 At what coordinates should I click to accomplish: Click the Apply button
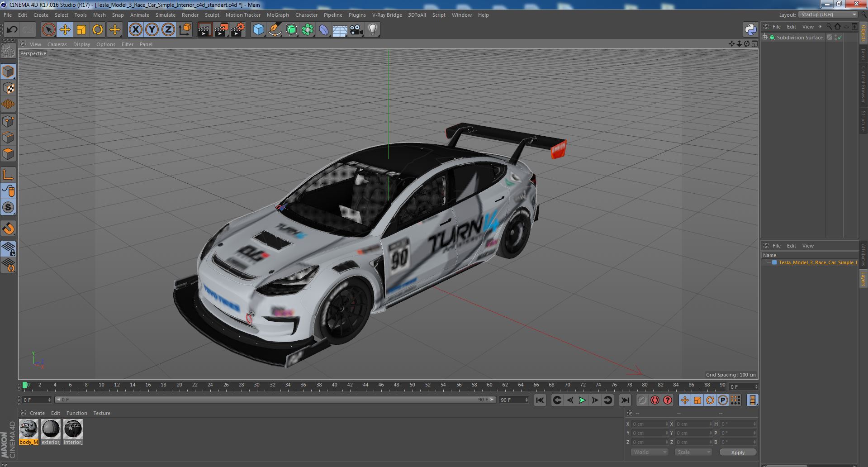coord(738,453)
